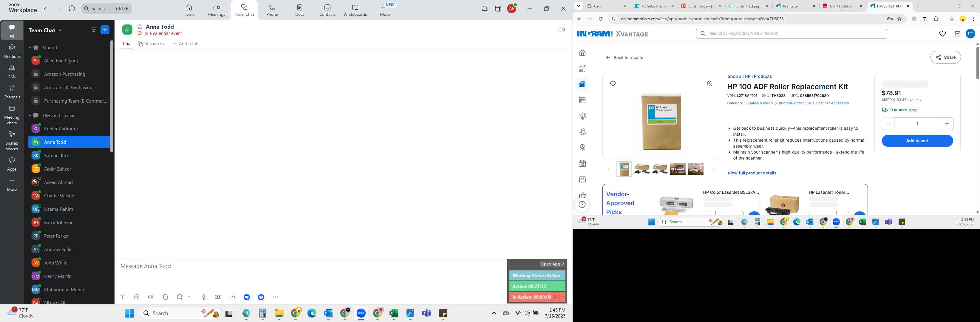Click the new chat plus button
This screenshot has height=322, width=980.
click(x=105, y=30)
